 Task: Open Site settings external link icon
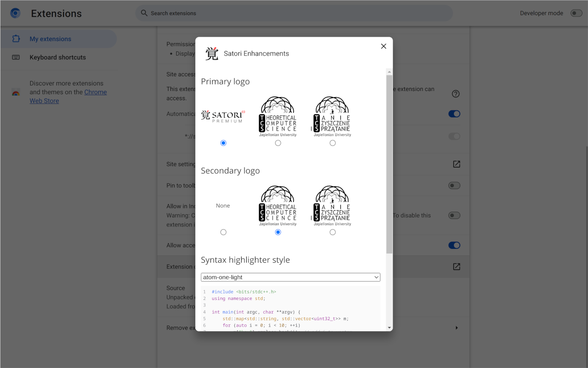457,164
